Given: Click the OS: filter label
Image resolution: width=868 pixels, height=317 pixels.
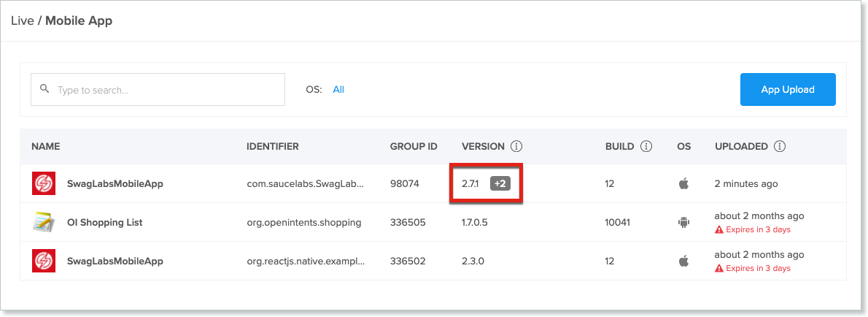Looking at the screenshot, I should click(x=314, y=89).
